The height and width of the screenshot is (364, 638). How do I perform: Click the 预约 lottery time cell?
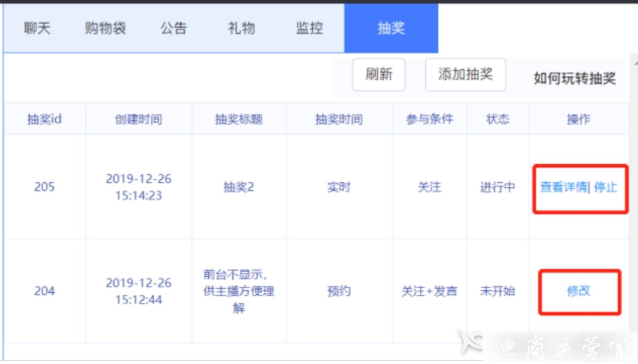point(339,291)
